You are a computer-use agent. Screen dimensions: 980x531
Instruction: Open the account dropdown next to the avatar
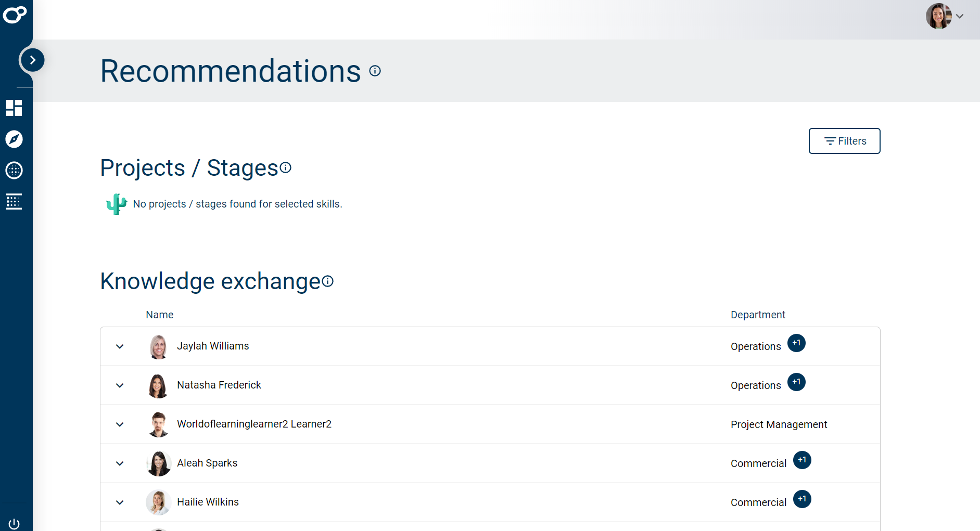960,16
